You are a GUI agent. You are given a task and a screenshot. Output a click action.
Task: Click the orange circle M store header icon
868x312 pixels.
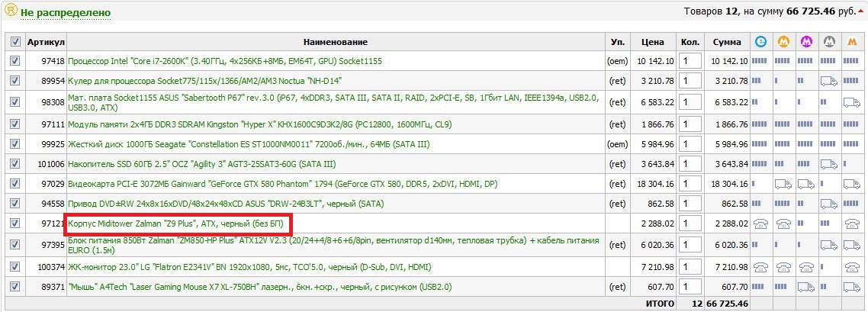point(783,41)
